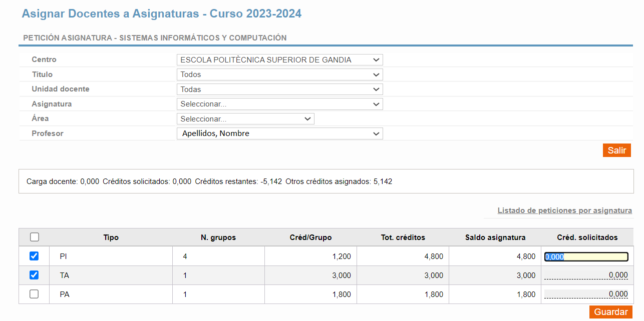Uncheck the TA row checkbox
The image size is (644, 321).
[x=34, y=275]
